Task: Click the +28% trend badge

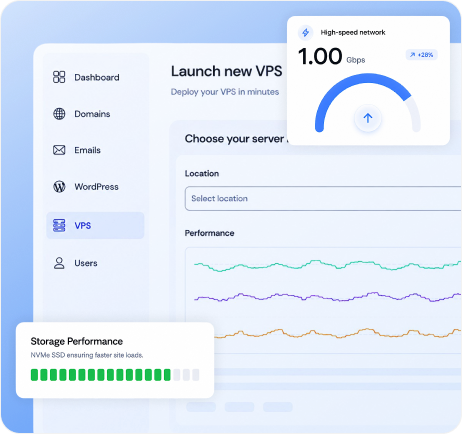Action: (x=421, y=55)
